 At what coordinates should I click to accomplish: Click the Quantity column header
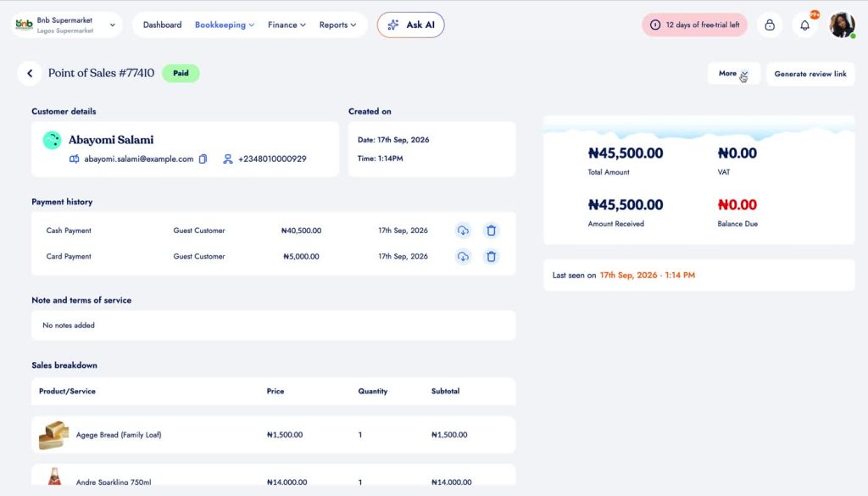[x=373, y=392]
